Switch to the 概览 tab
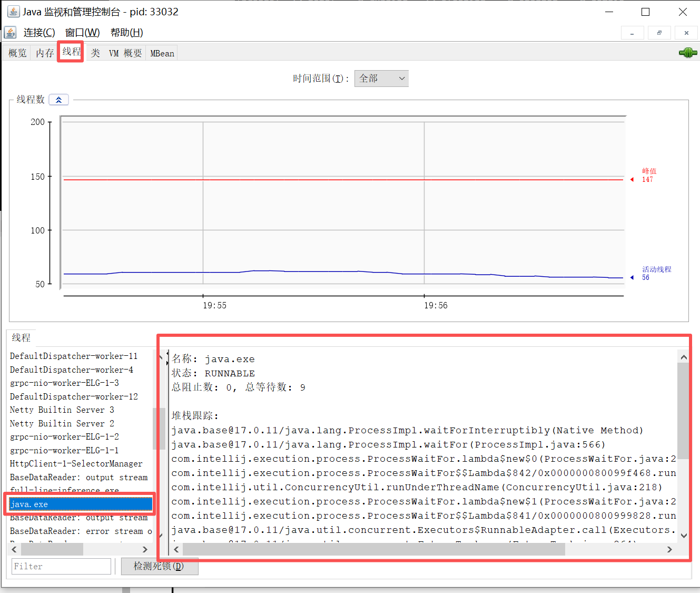Screen dimensions: 700x593 pyautogui.click(x=17, y=53)
